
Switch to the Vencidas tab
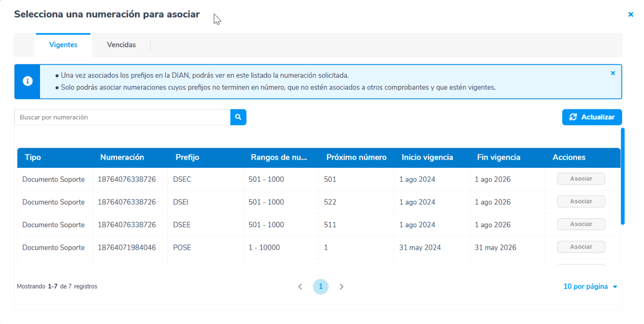(121, 45)
